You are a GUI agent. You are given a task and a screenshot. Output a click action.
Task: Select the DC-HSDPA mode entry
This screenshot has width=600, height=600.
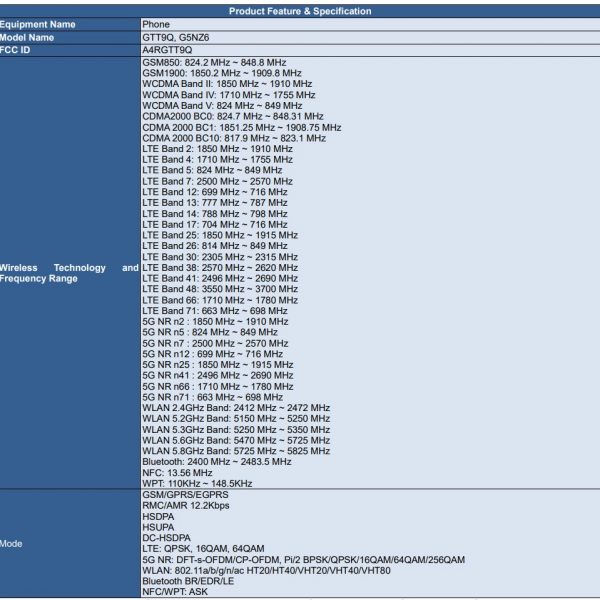point(166,538)
